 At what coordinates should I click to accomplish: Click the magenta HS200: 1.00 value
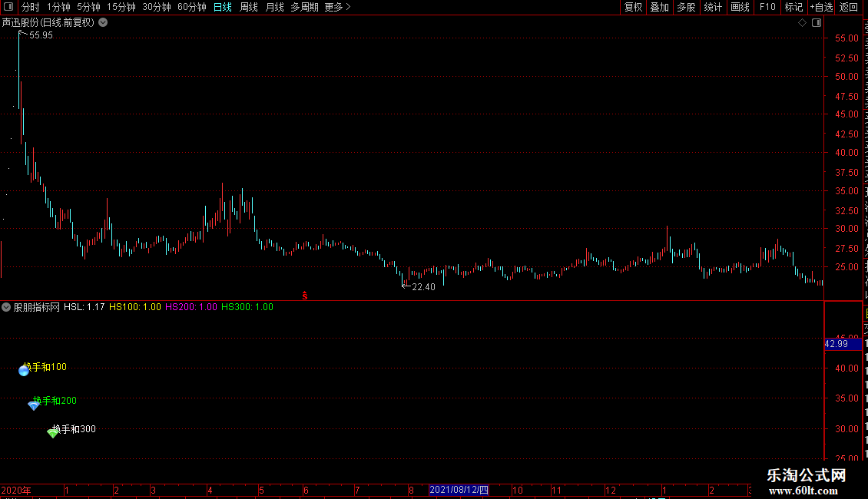(191, 307)
